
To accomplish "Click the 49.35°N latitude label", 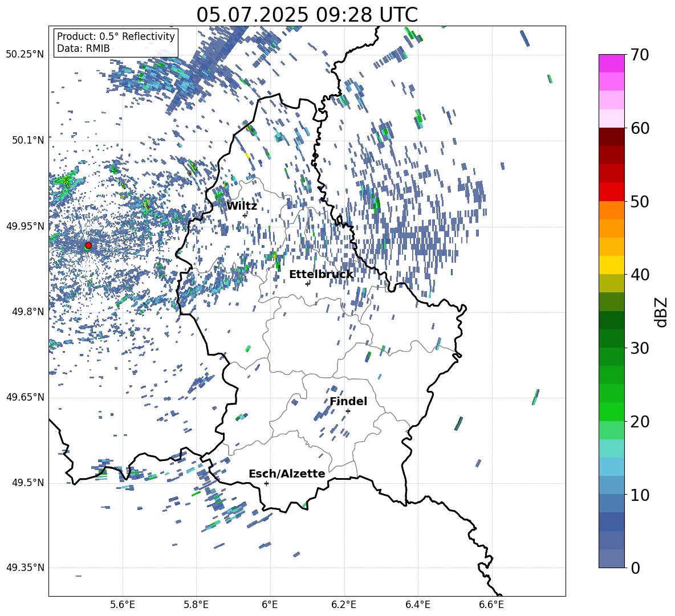I will [25, 568].
